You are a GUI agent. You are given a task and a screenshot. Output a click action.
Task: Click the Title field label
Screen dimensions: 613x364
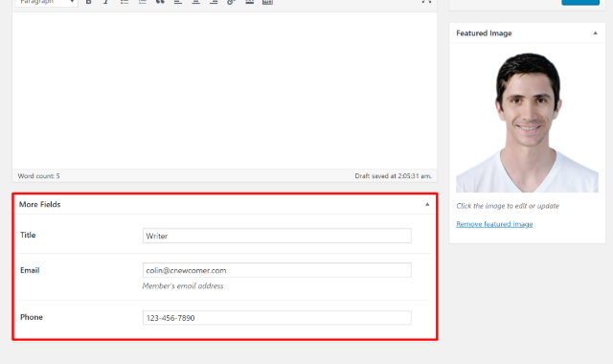(x=28, y=235)
